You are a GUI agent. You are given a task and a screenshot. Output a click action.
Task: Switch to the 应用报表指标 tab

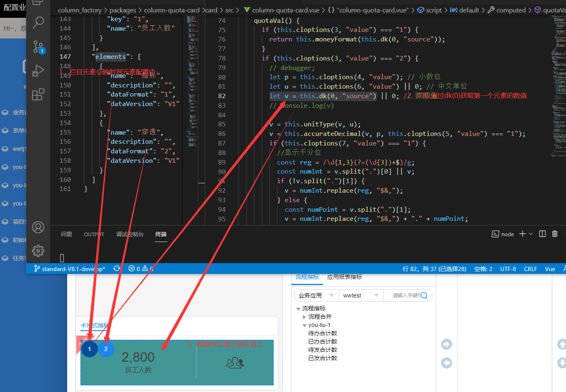(x=345, y=277)
